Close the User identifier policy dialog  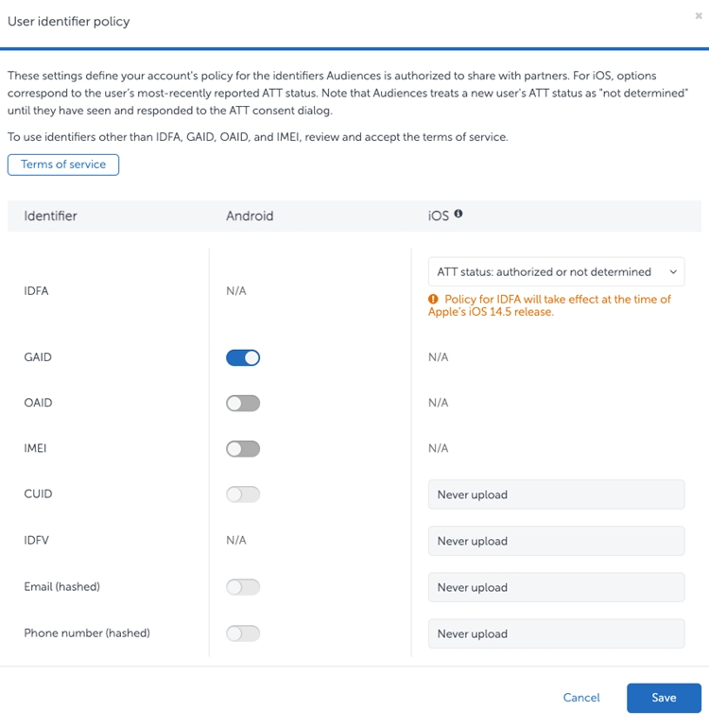(x=699, y=16)
